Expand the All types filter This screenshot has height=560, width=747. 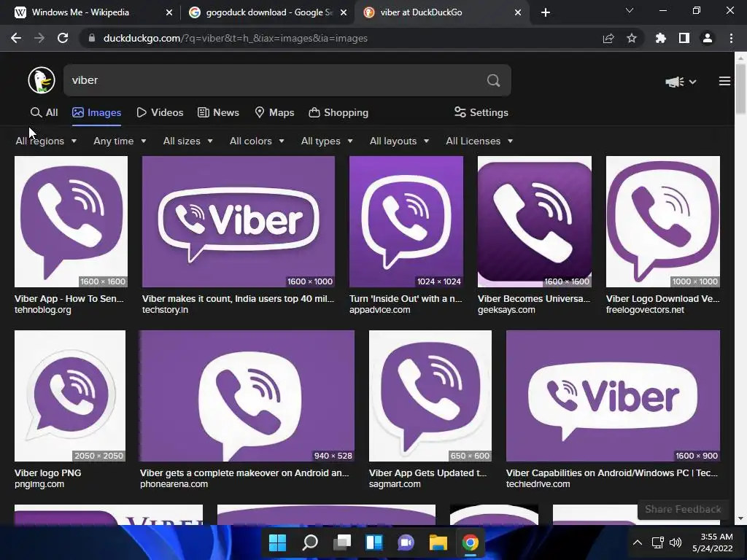[327, 141]
